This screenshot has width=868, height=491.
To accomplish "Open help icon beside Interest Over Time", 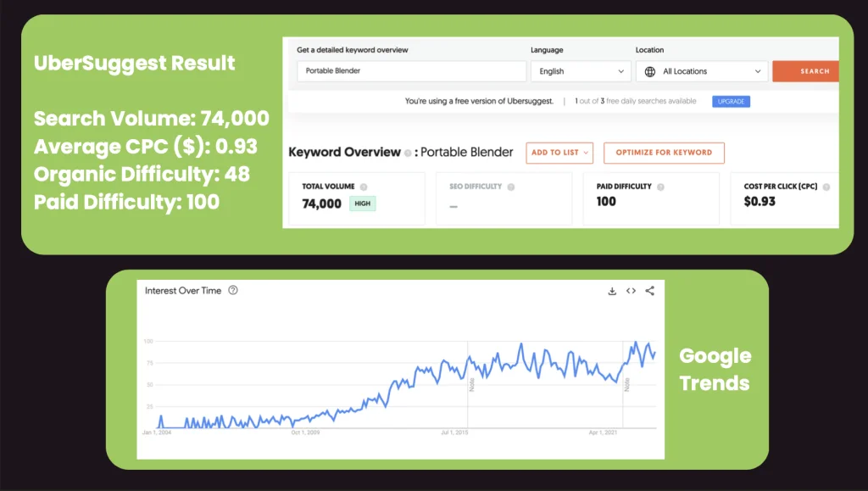I will point(233,290).
